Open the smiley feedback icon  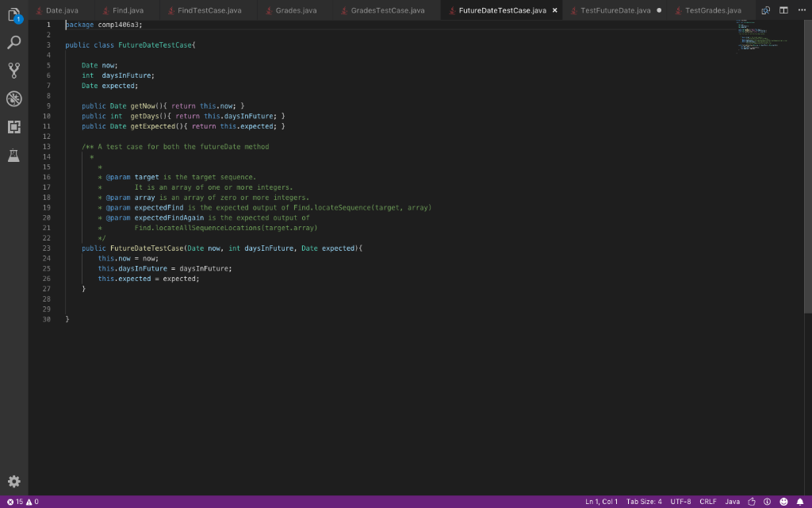783,502
